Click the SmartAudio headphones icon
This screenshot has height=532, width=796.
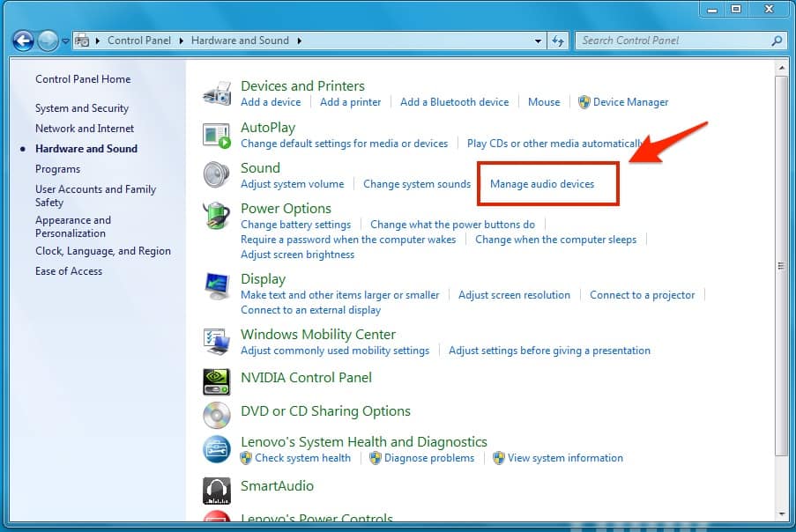tap(217, 491)
